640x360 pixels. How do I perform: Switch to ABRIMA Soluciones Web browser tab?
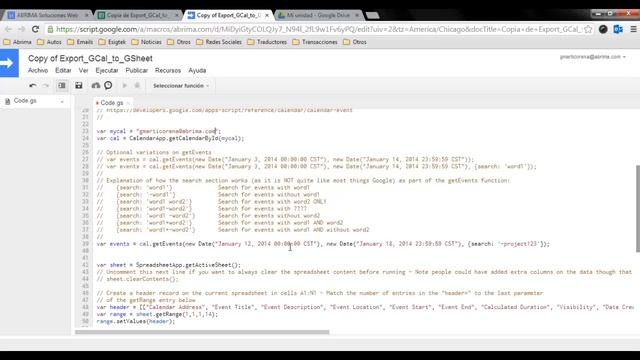(47, 15)
